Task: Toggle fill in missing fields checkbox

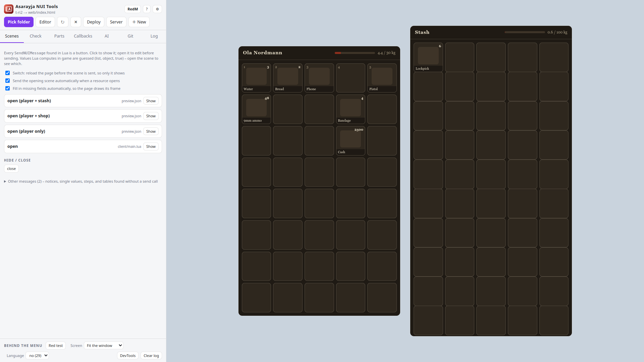Action: [7, 88]
